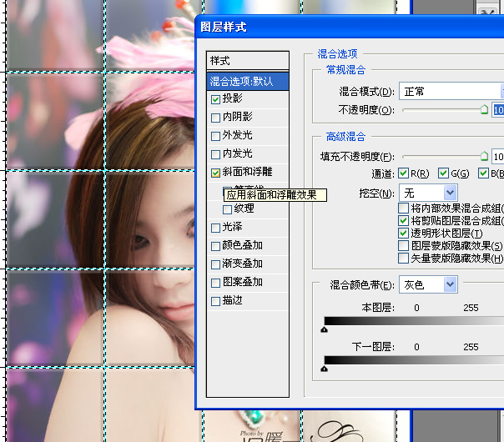Toggle 将剪贴图层混合成组 checkbox
The width and height of the screenshot is (504, 442).
(403, 220)
